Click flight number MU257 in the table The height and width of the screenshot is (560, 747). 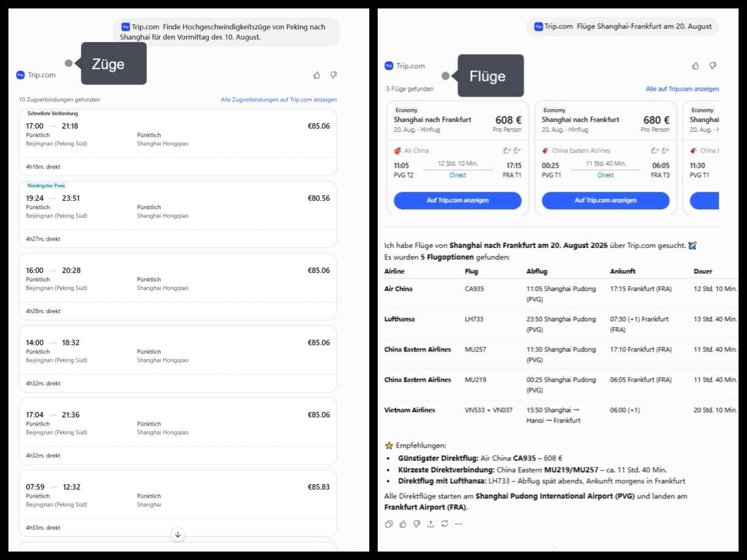[476, 350]
